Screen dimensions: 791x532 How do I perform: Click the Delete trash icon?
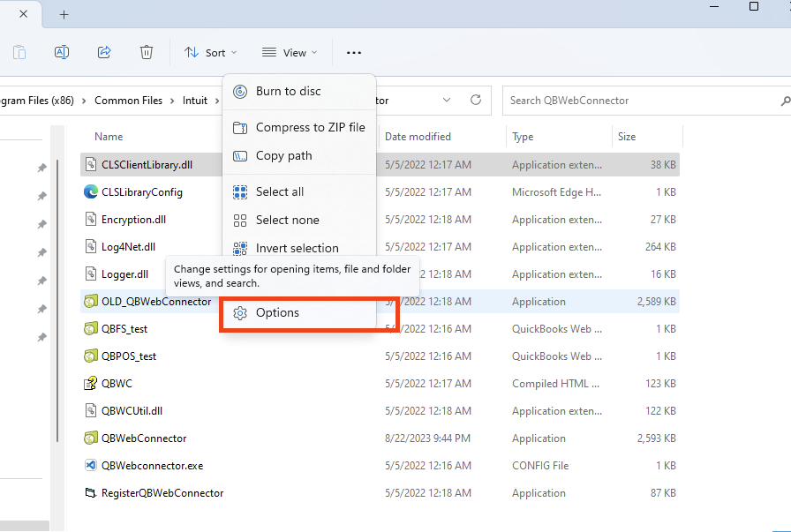(x=147, y=52)
